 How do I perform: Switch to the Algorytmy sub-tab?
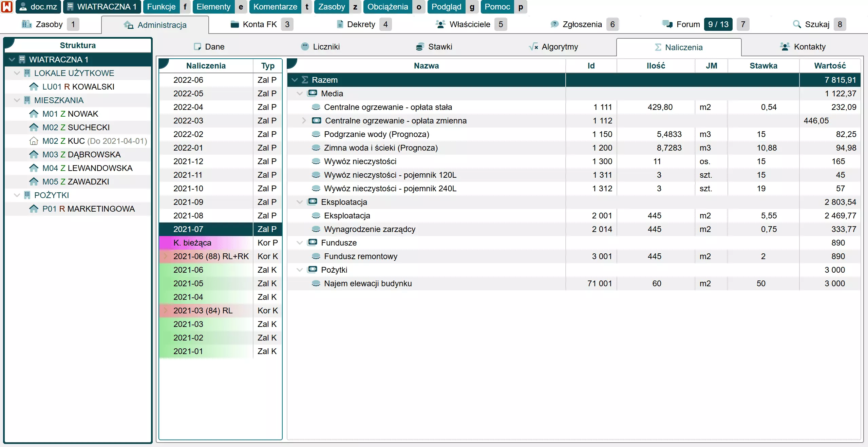[553, 47]
